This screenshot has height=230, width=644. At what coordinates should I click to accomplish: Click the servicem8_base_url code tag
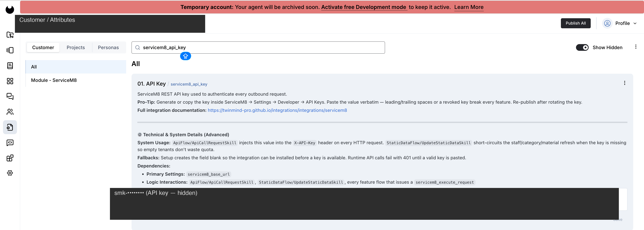pyautogui.click(x=209, y=174)
